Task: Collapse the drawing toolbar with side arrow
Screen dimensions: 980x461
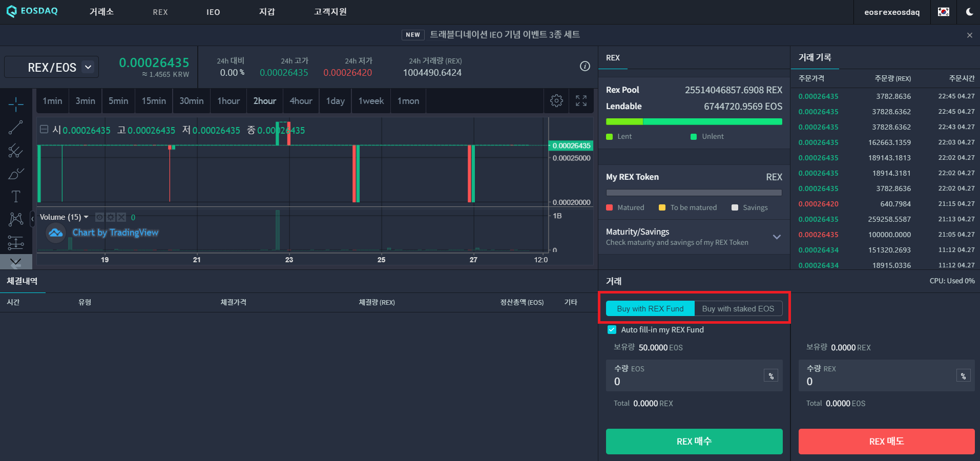Action: point(33,219)
